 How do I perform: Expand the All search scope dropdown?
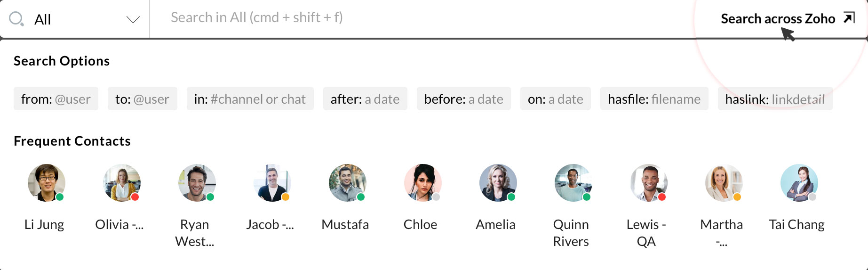coord(133,19)
